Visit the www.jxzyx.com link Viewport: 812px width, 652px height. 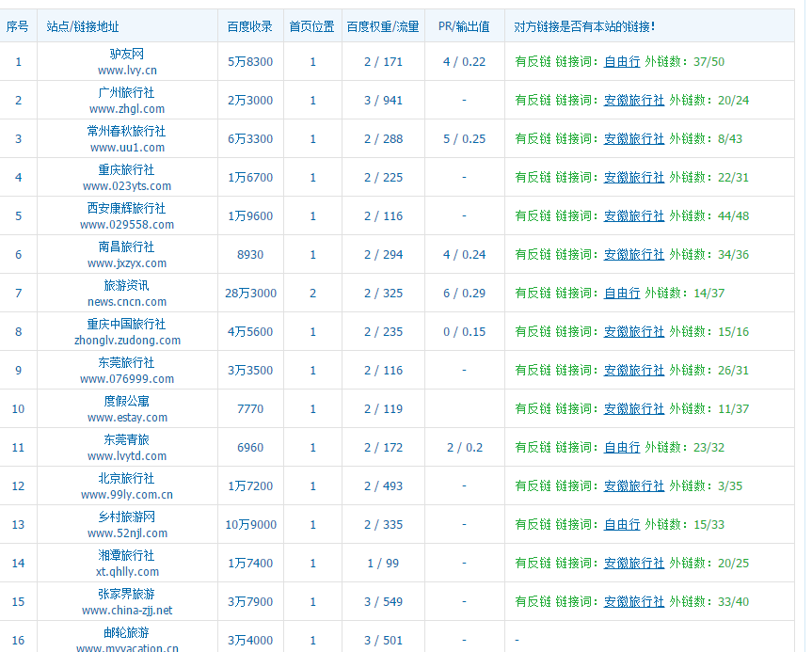(126, 263)
